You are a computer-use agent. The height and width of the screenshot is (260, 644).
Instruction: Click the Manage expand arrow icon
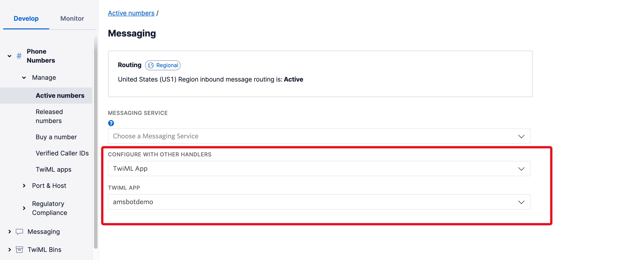coord(23,78)
